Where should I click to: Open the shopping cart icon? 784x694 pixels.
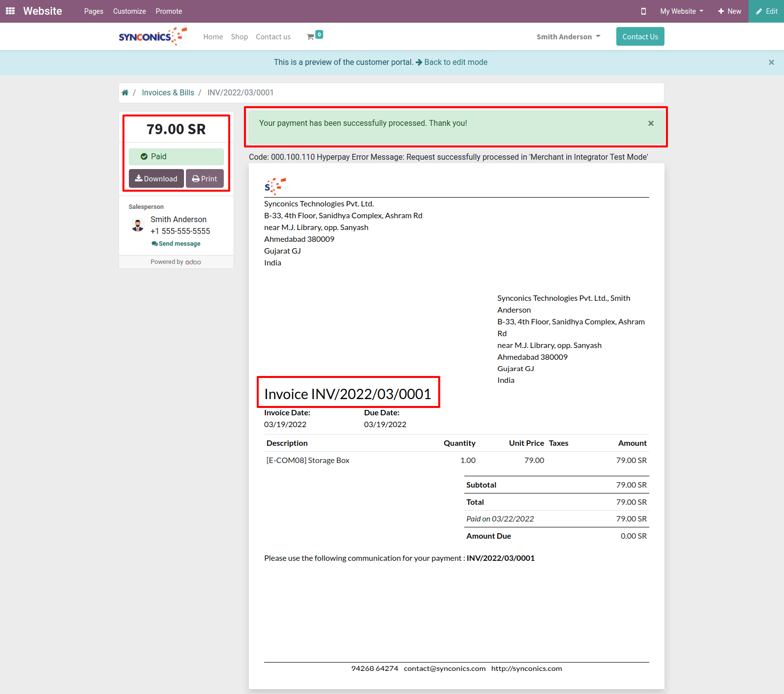[311, 37]
